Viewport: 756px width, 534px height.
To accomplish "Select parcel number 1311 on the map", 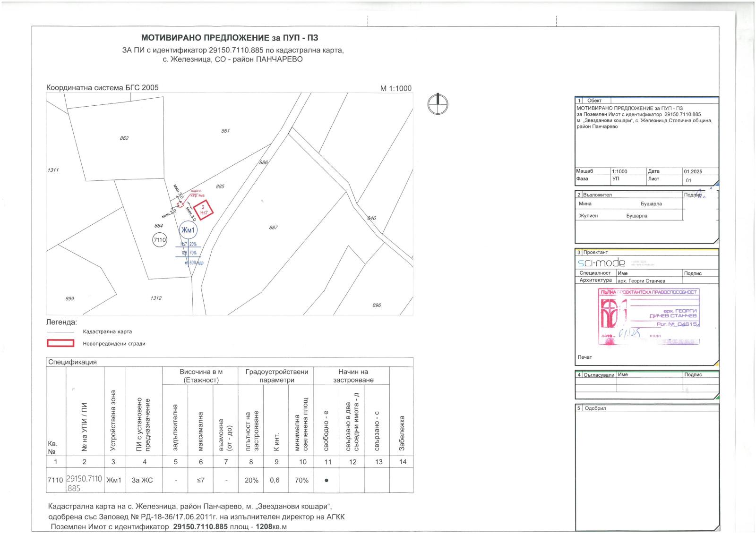I will click(x=53, y=170).
